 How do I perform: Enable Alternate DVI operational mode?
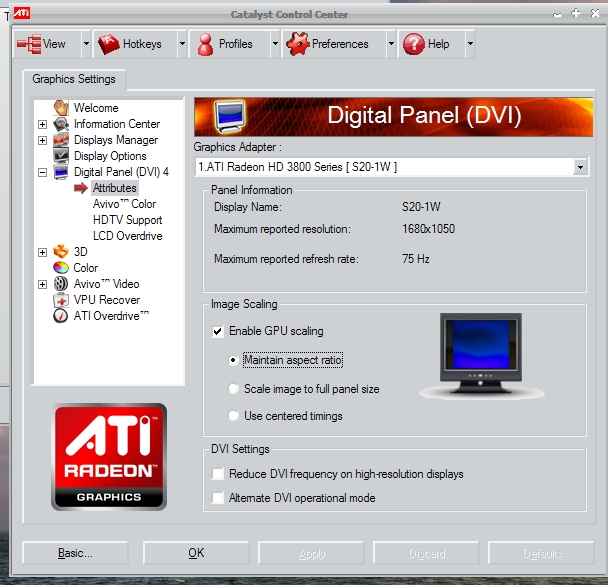[218, 498]
